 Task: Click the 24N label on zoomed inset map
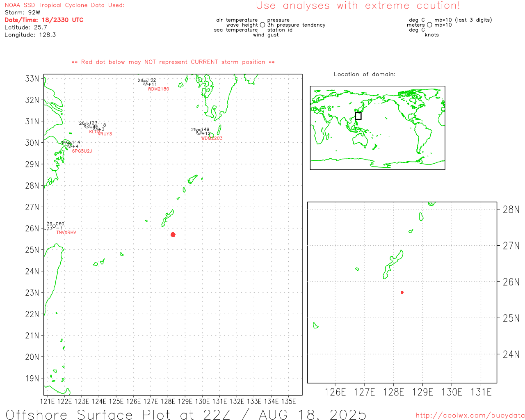point(511,354)
